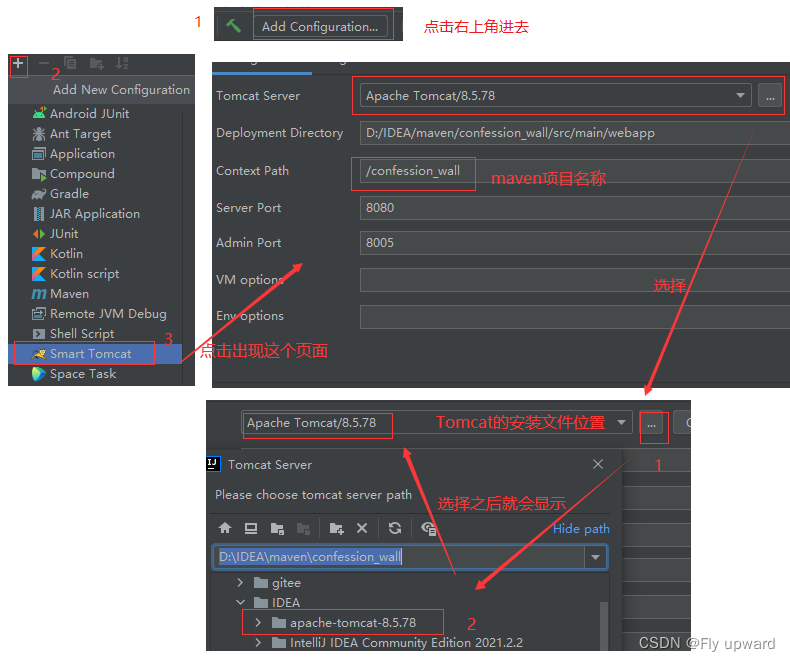Click the browse ... button beside Tomcat Server field
This screenshot has height=661, width=790.
tap(770, 96)
